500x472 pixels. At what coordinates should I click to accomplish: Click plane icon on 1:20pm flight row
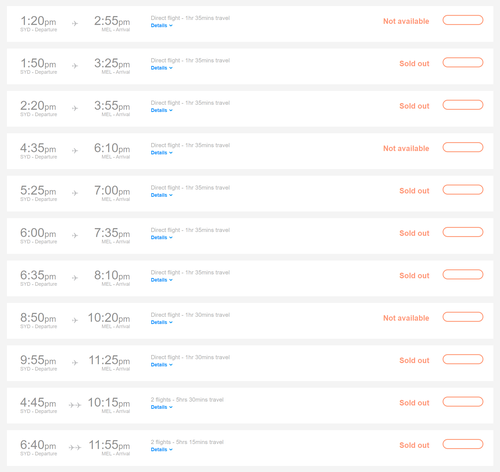[x=75, y=23]
